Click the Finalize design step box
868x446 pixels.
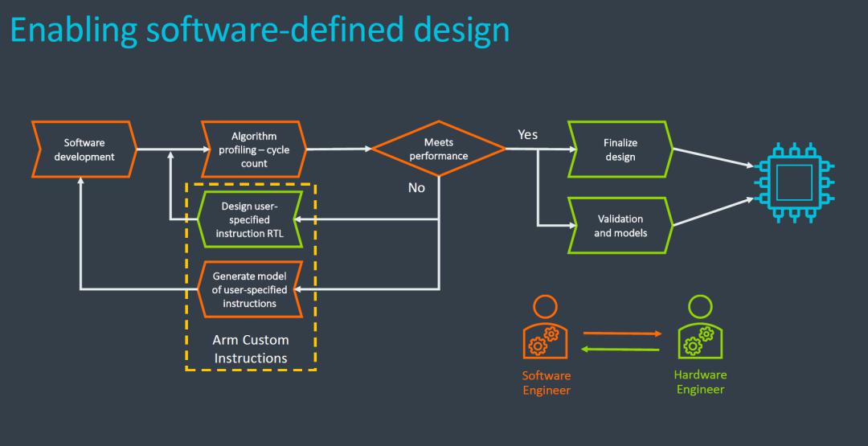620,149
